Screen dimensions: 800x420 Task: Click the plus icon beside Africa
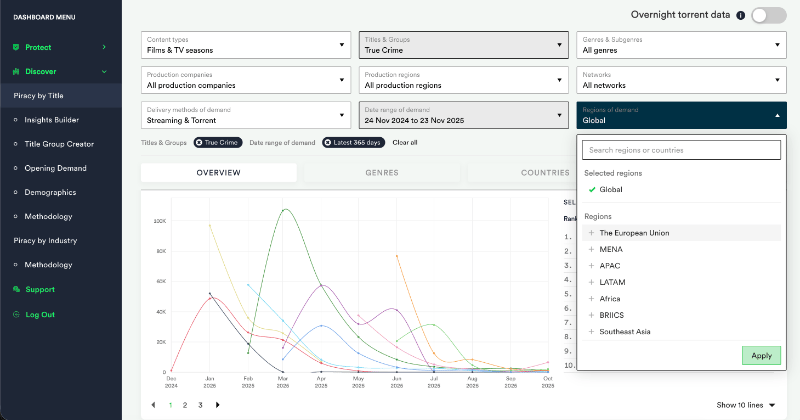coord(591,299)
